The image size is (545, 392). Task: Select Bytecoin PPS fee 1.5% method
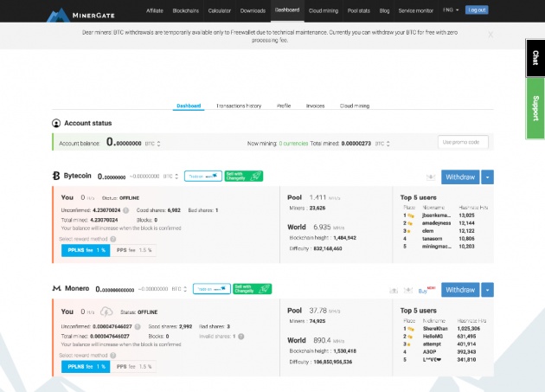(x=133, y=250)
